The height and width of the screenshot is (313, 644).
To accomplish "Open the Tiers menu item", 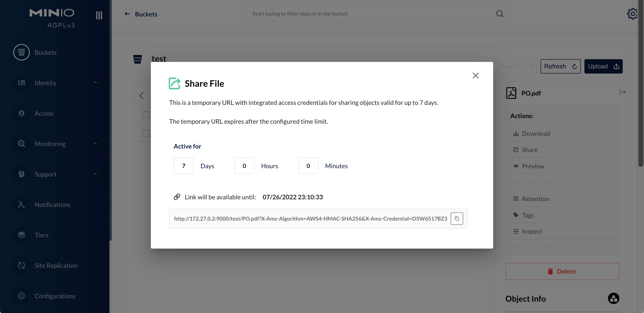I will [x=41, y=235].
